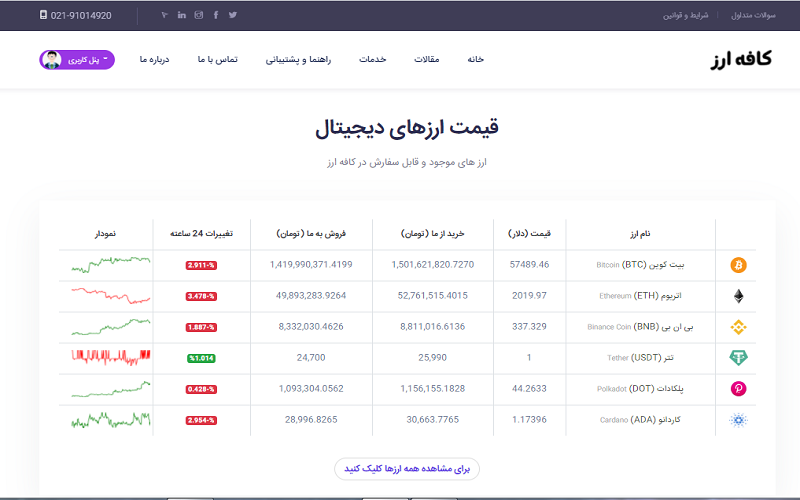Image resolution: width=800 pixels, height=500 pixels.
Task: Click the Cardano price chart thumbnail
Action: click(x=111, y=419)
